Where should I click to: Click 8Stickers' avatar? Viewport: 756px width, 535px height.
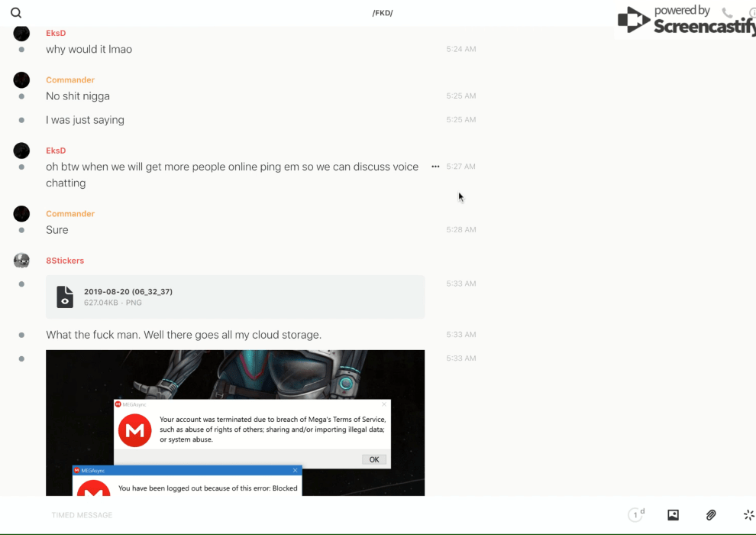click(21, 261)
